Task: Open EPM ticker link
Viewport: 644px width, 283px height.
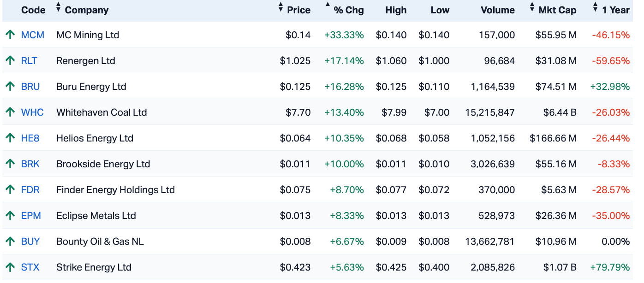Action: click(x=31, y=216)
